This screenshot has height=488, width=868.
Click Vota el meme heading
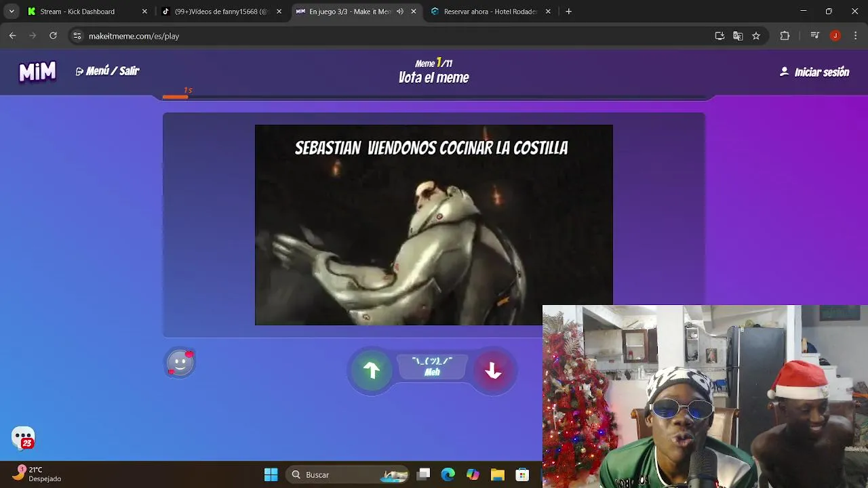click(434, 77)
